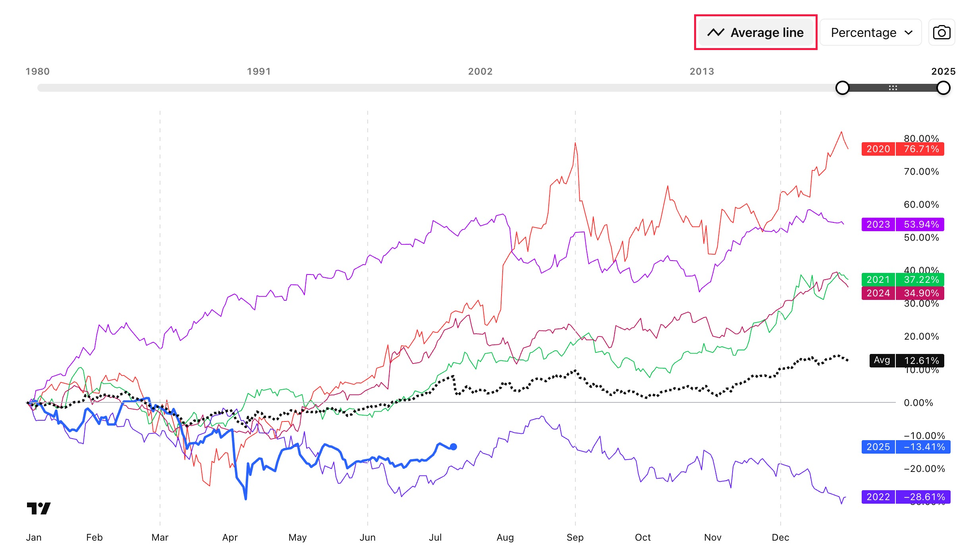The height and width of the screenshot is (547, 980).
Task: Click the camera snapshot icon
Action: 941,33
